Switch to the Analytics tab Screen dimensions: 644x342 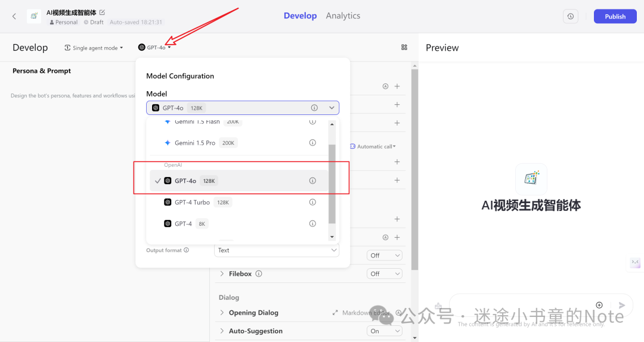(x=343, y=15)
